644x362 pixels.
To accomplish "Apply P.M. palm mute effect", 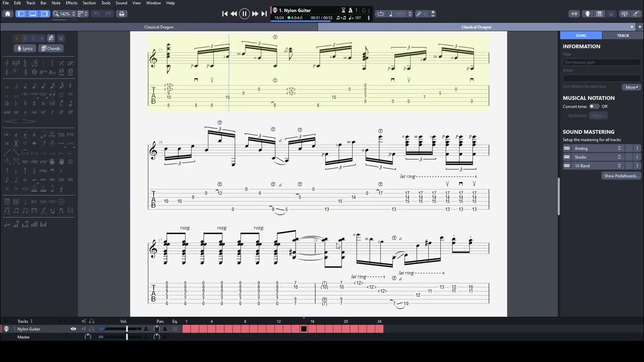I will click(70, 134).
